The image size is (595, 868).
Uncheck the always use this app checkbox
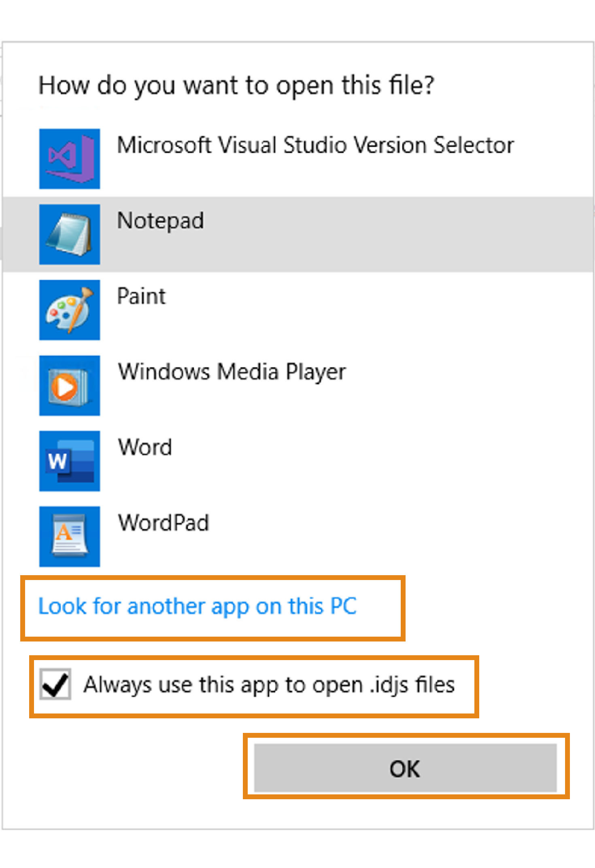[55, 684]
